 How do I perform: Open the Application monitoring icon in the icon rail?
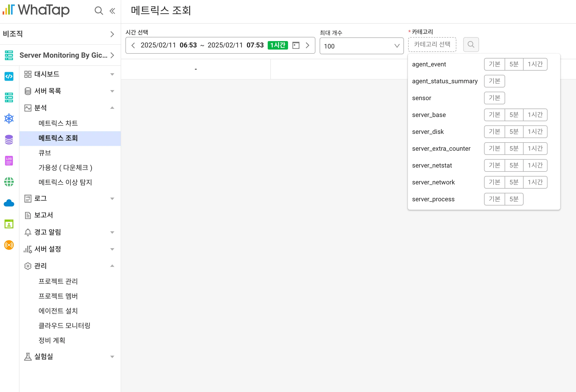tap(9, 76)
